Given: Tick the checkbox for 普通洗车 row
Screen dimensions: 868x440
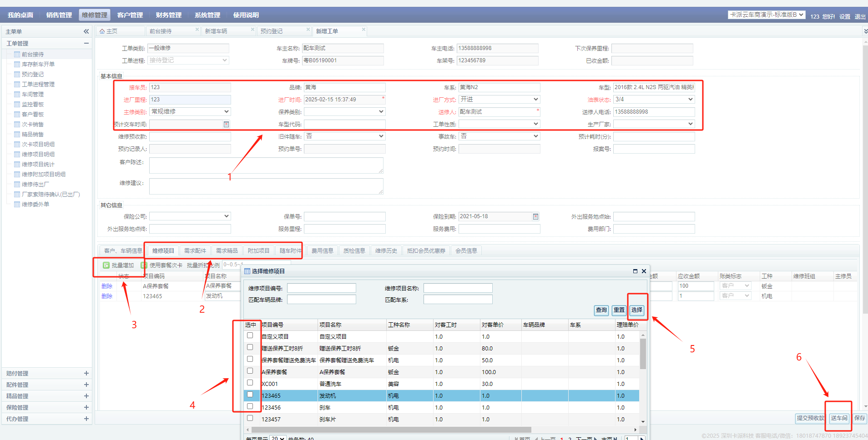Looking at the screenshot, I should (x=250, y=383).
